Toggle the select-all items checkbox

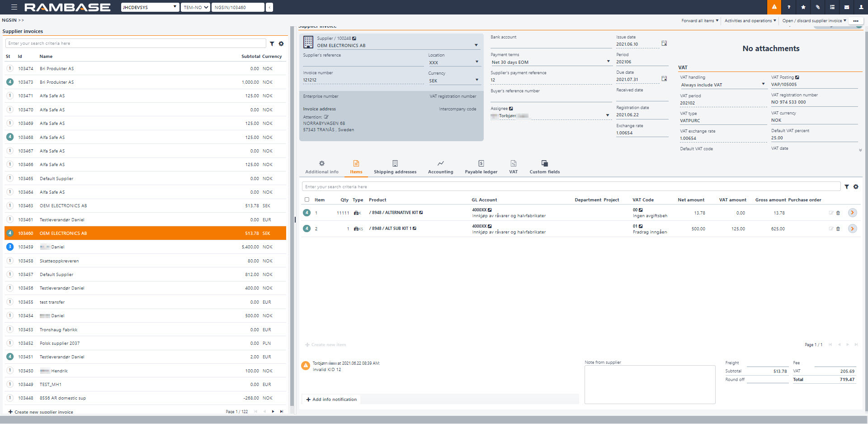(307, 200)
